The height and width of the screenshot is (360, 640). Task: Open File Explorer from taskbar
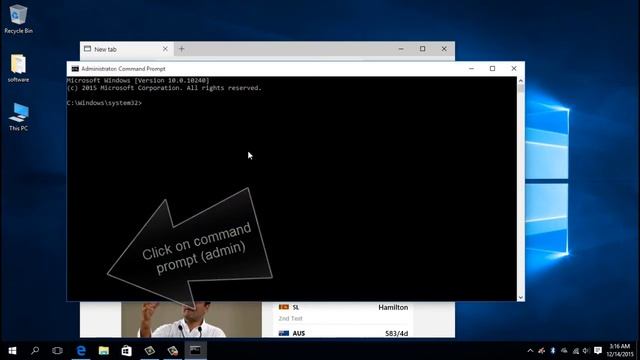point(104,351)
